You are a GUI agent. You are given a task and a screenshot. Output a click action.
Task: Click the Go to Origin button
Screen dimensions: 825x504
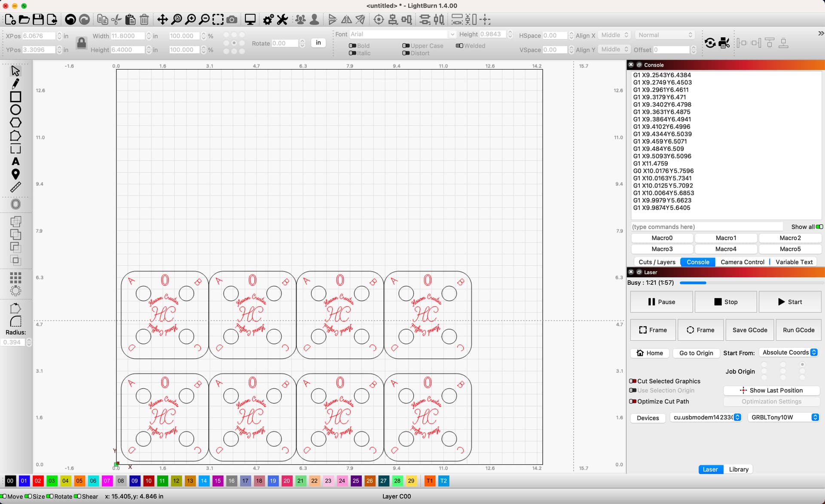pyautogui.click(x=696, y=352)
